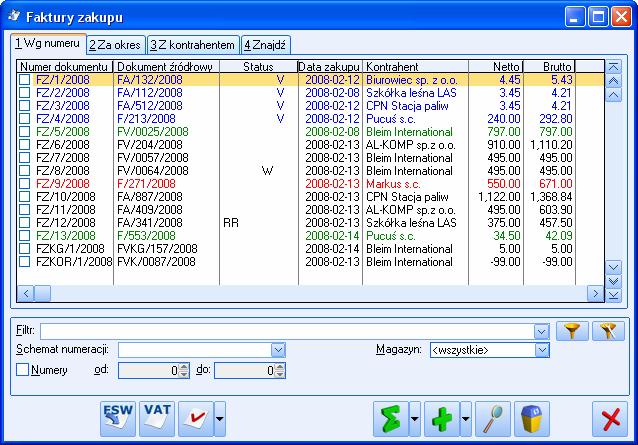Click the red checkmark confirm button
Screen dimensions: 638x445
pyautogui.click(x=196, y=419)
